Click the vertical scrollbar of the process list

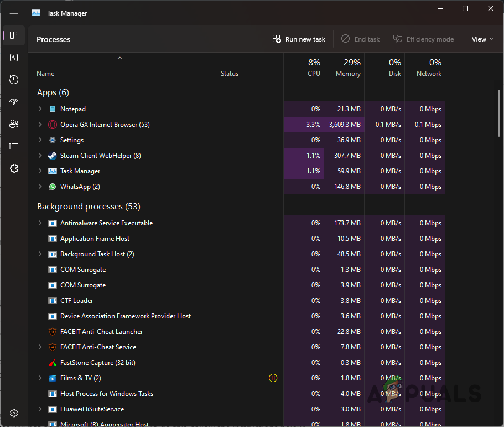click(500, 111)
